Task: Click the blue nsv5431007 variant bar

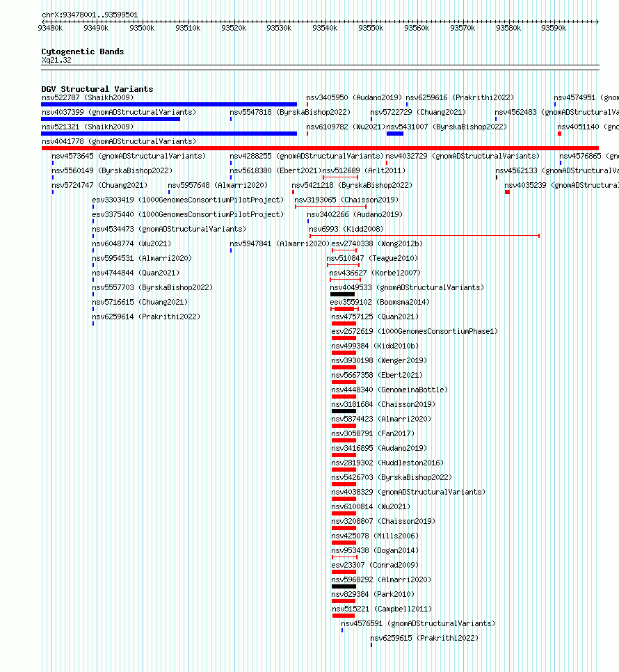Action: click(x=395, y=134)
